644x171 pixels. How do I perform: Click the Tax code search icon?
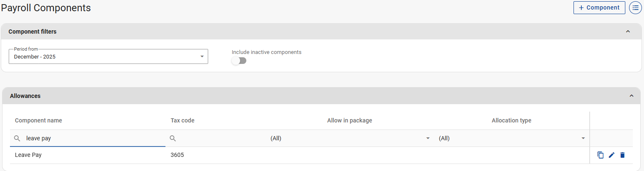173,138
